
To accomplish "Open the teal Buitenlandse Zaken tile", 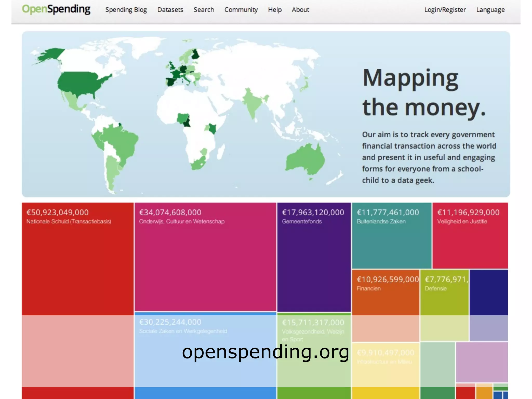I will point(391,239).
